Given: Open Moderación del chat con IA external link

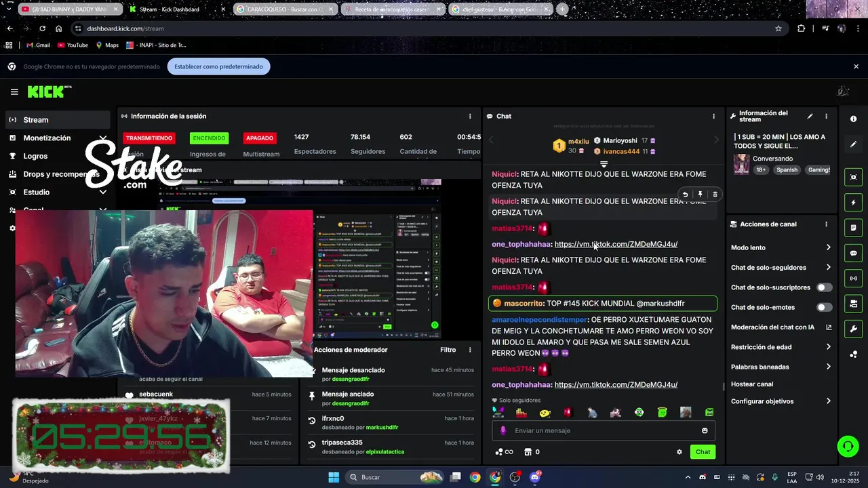Looking at the screenshot, I should pyautogui.click(x=829, y=327).
